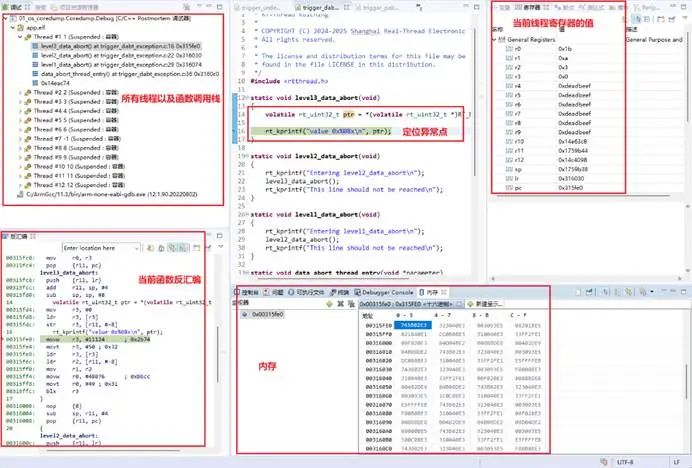The width and height of the screenshot is (692, 468).
Task: Select the data_abort_thread_entry() stack frame
Action: tap(126, 74)
